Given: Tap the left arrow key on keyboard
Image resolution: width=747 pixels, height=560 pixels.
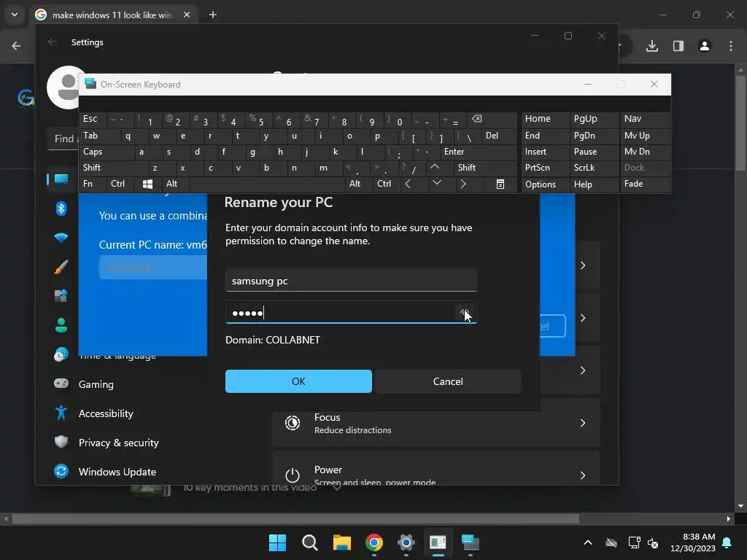Looking at the screenshot, I should pos(408,184).
